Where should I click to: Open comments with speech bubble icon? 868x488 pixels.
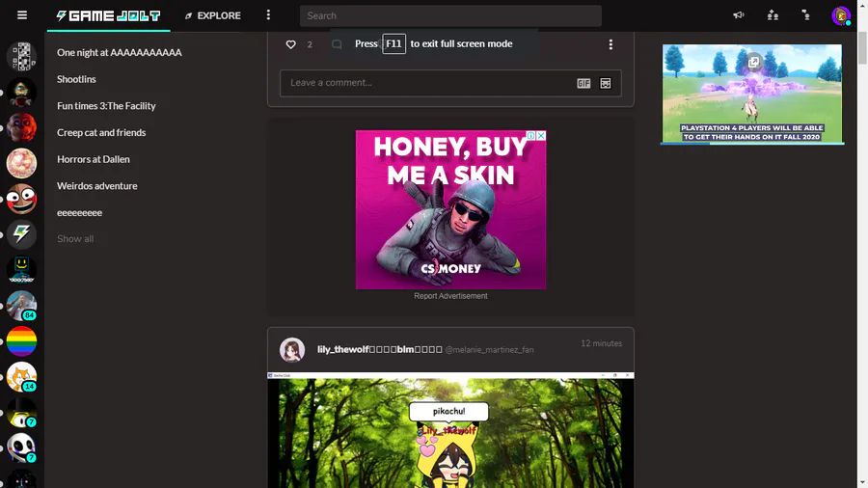337,44
